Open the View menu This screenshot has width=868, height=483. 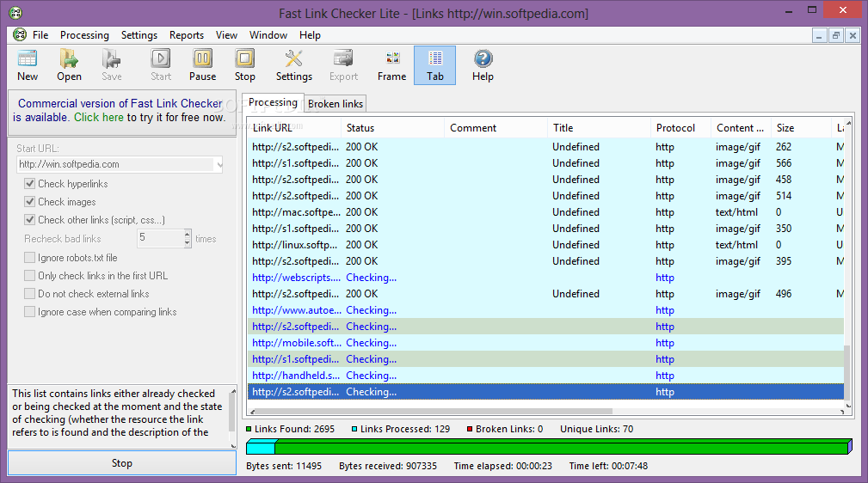[x=226, y=35]
